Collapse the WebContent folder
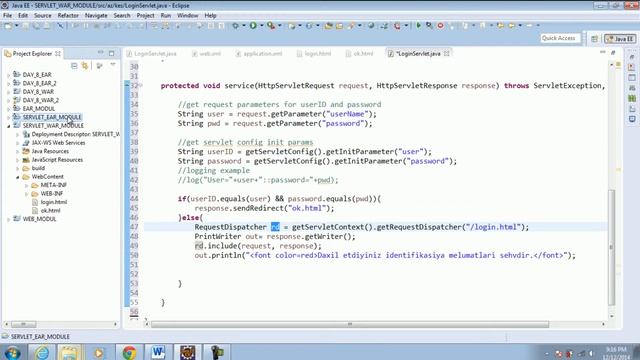Screen dimensions: 640x360 (18, 177)
